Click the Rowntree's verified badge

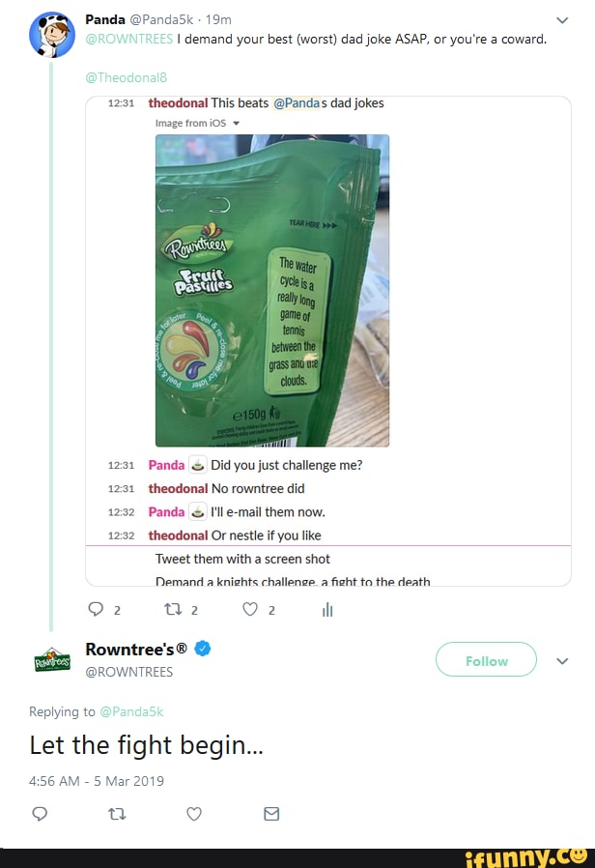(203, 649)
